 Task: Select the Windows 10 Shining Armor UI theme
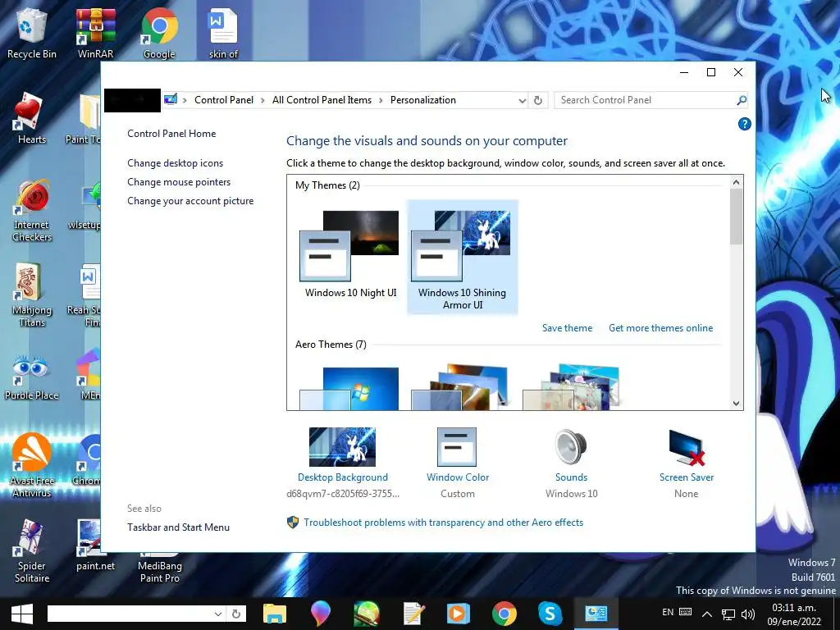tap(463, 257)
